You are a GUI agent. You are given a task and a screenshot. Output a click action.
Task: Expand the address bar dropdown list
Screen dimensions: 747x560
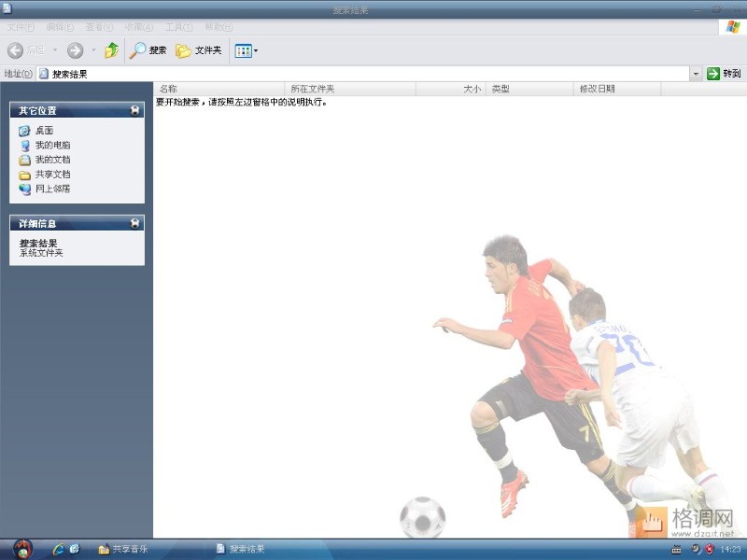point(696,74)
